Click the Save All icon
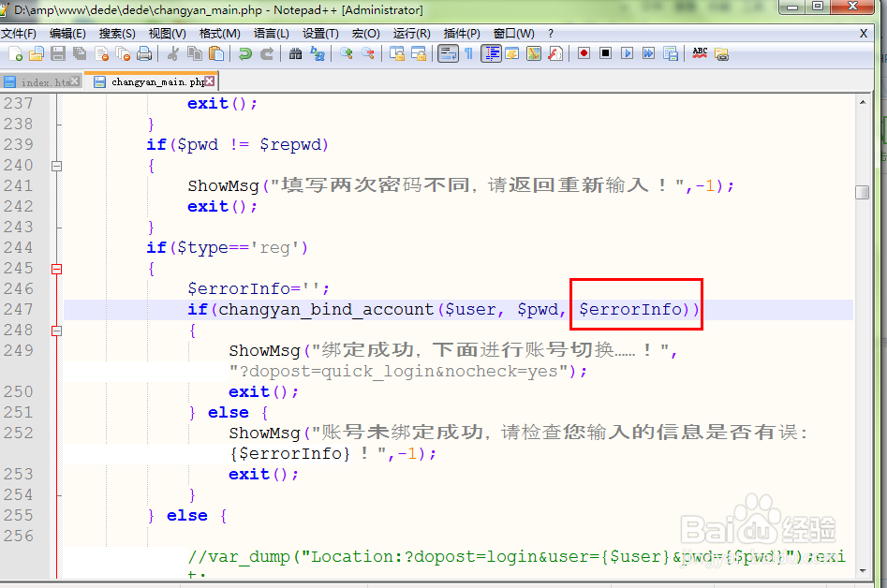 point(80,53)
